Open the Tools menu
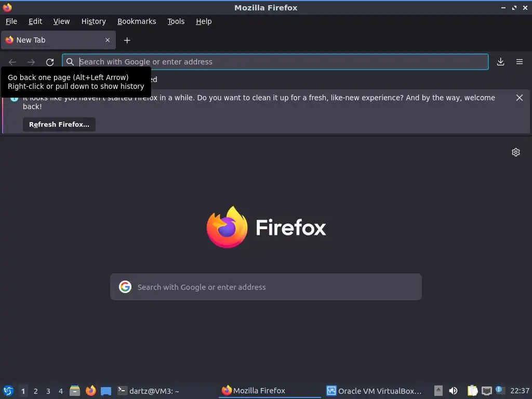Image resolution: width=532 pixels, height=399 pixels. (x=176, y=21)
